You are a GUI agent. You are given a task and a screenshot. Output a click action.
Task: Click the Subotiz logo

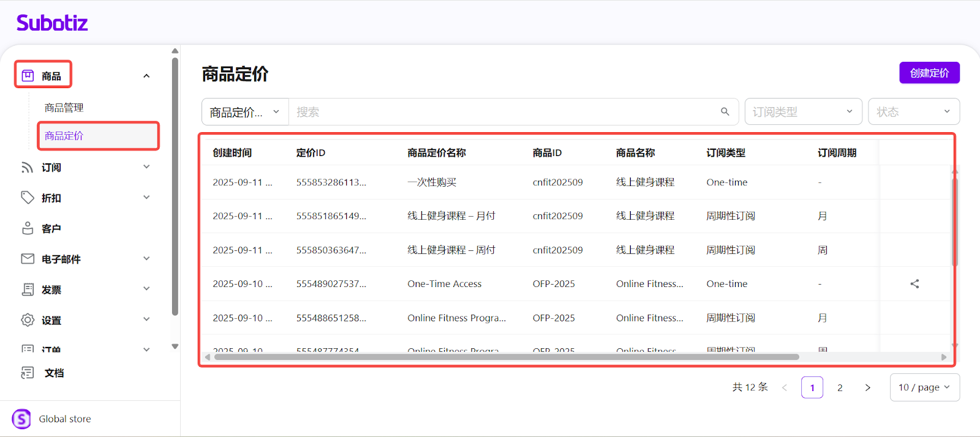coord(52,23)
